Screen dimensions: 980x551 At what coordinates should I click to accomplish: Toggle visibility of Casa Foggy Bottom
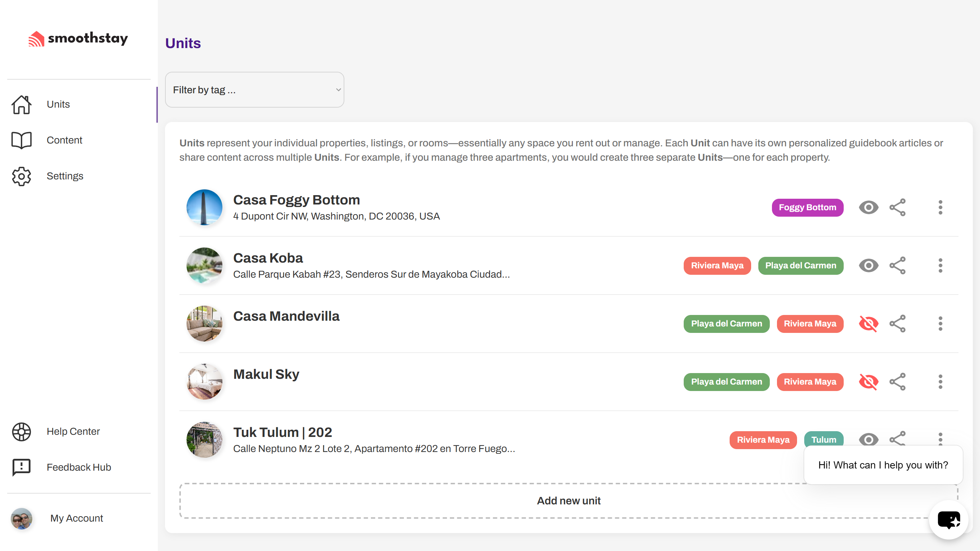click(868, 207)
